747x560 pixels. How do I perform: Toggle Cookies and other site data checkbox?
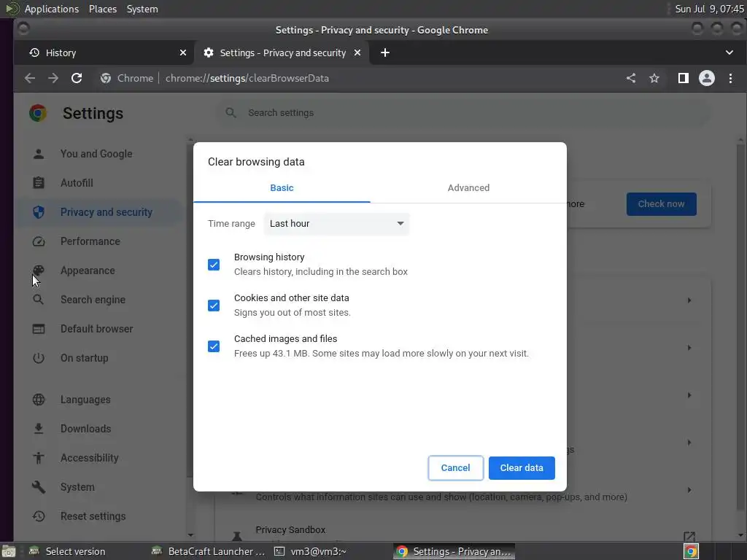click(x=214, y=306)
